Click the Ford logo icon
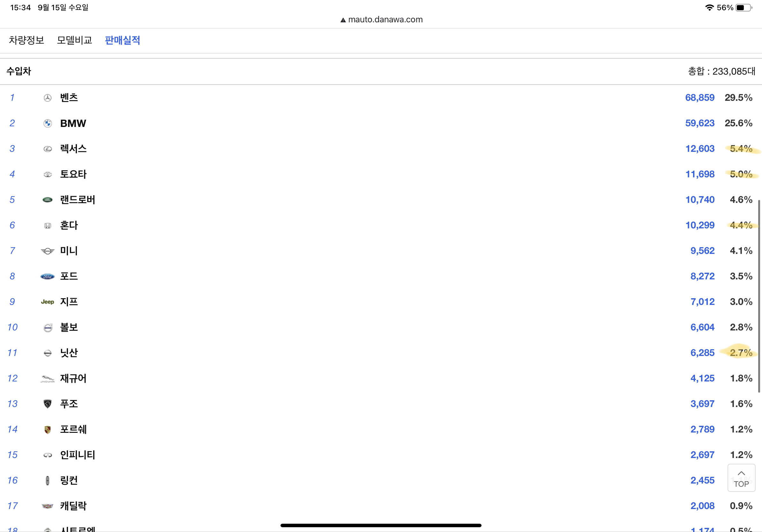762x532 pixels. [x=48, y=276]
